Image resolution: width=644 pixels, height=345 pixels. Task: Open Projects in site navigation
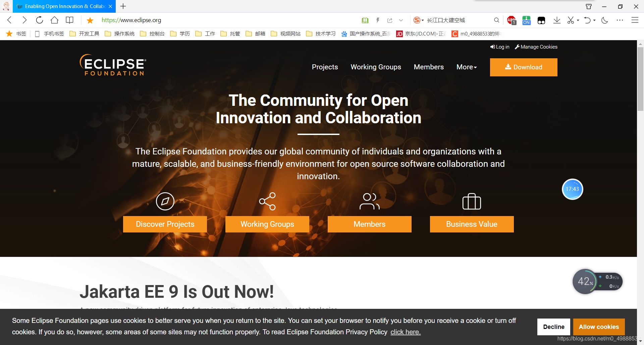click(325, 67)
